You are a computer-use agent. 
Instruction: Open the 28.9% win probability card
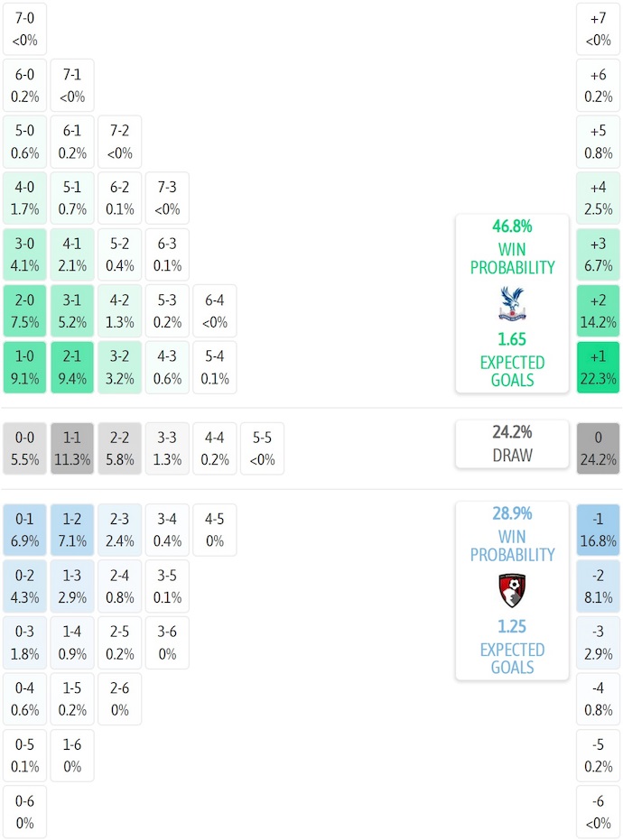point(512,590)
